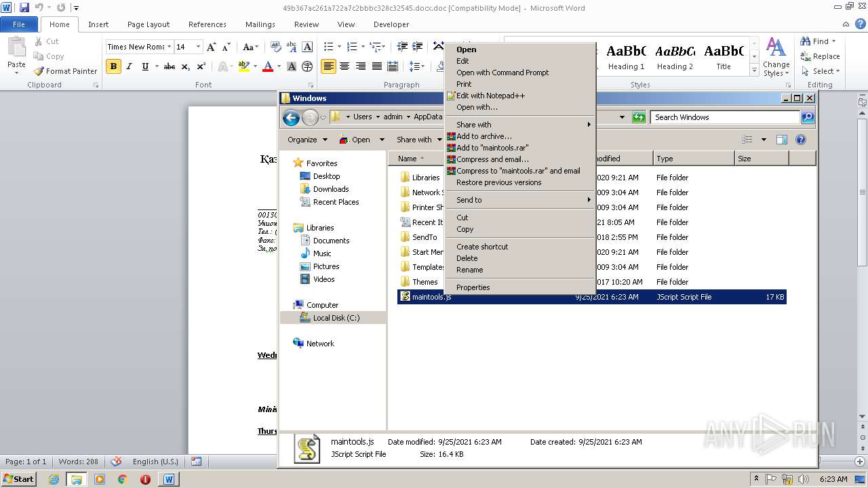Click the Clear Formatting icon

point(276,47)
